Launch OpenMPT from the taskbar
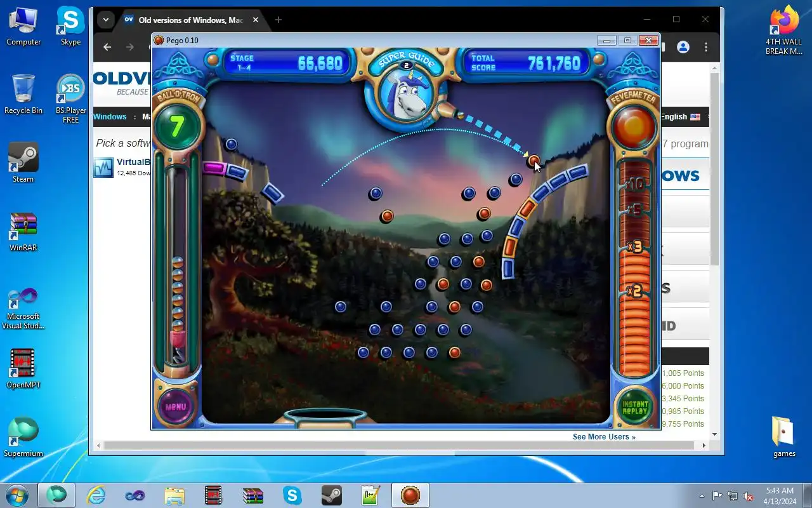 tap(214, 495)
